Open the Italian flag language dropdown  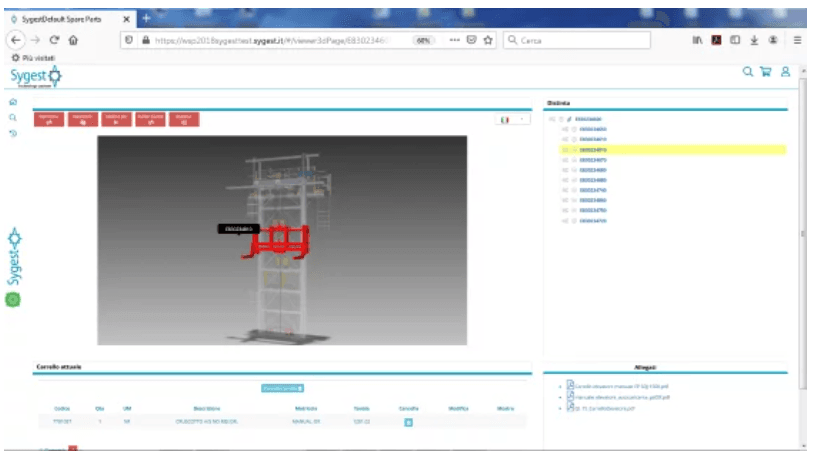tap(514, 119)
